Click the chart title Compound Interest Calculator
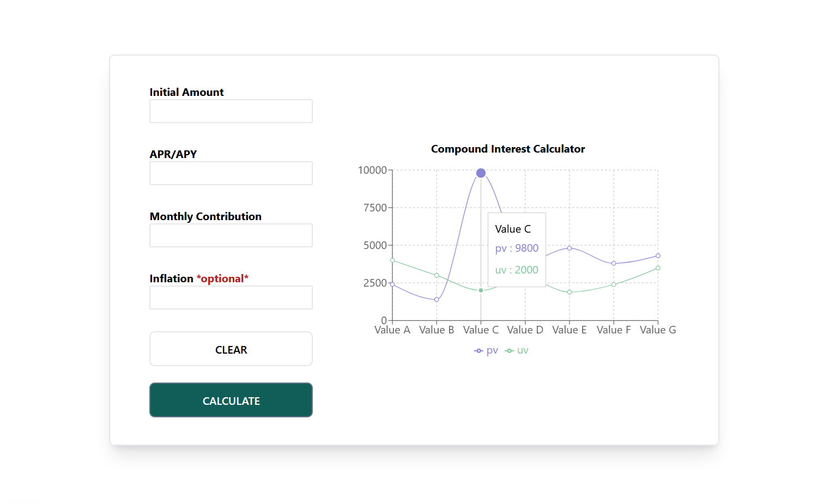The image size is (824, 504). tap(507, 149)
